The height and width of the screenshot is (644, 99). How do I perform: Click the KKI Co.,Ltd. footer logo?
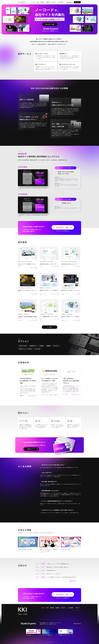tap(23, 611)
